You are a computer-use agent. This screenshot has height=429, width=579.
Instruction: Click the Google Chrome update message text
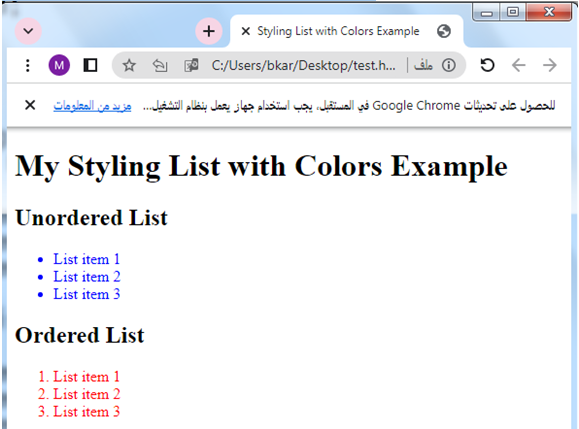point(349,106)
